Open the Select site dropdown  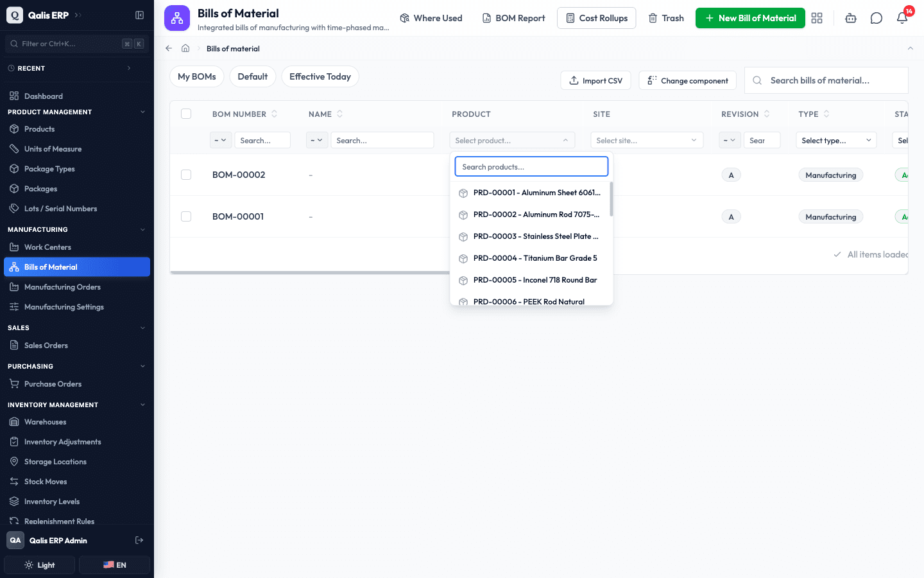click(647, 140)
